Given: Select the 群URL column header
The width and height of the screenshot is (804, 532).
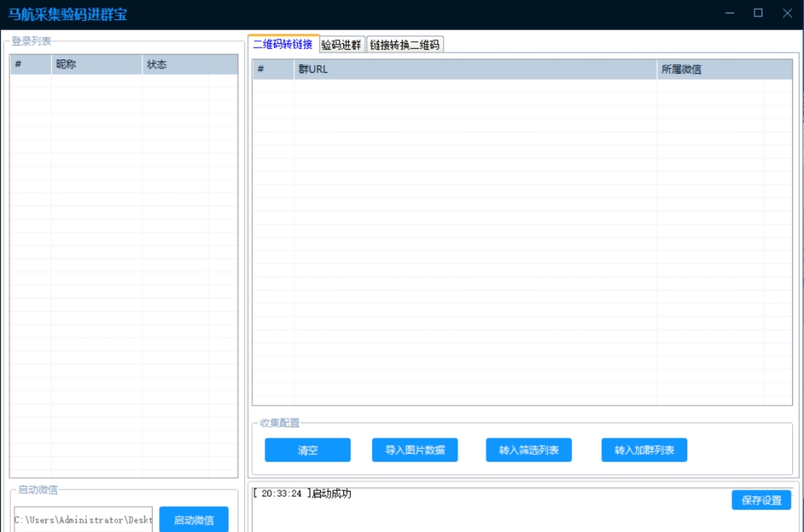Looking at the screenshot, I should (475, 69).
